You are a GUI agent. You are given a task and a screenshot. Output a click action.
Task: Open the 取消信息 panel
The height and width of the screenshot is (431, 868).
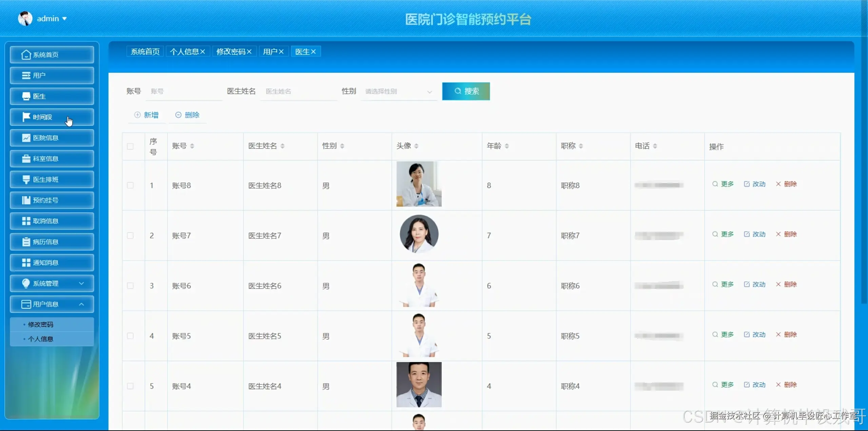click(x=52, y=221)
